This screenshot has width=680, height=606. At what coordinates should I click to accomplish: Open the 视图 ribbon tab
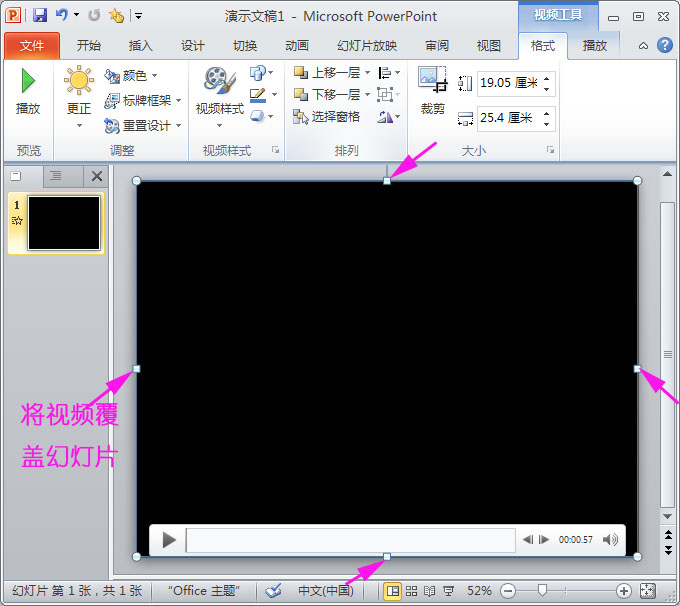[x=489, y=46]
